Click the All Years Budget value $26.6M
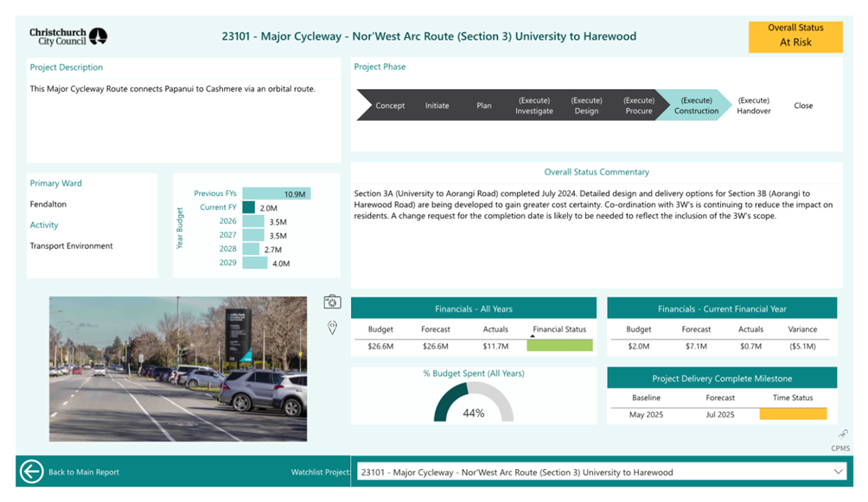868x502 pixels. coord(380,346)
